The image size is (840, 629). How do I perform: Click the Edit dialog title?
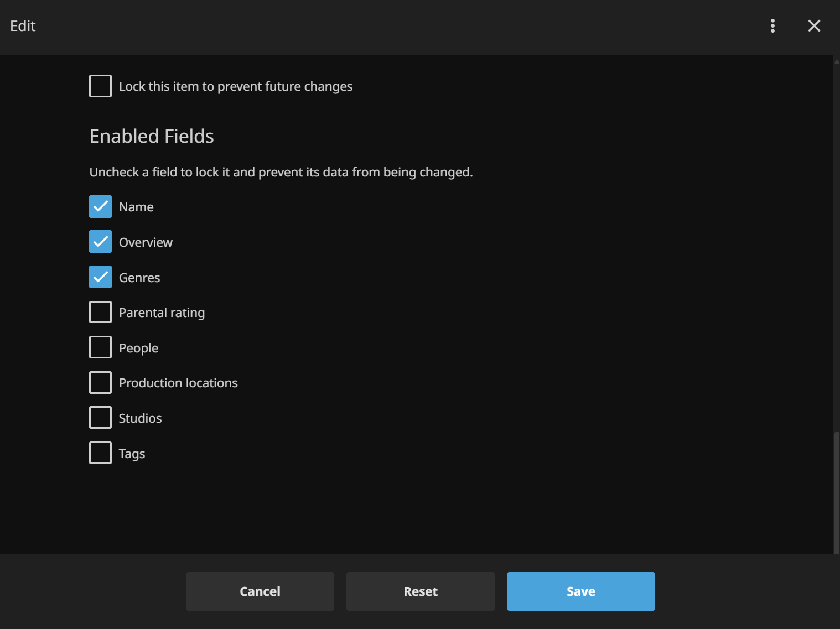pos(23,26)
